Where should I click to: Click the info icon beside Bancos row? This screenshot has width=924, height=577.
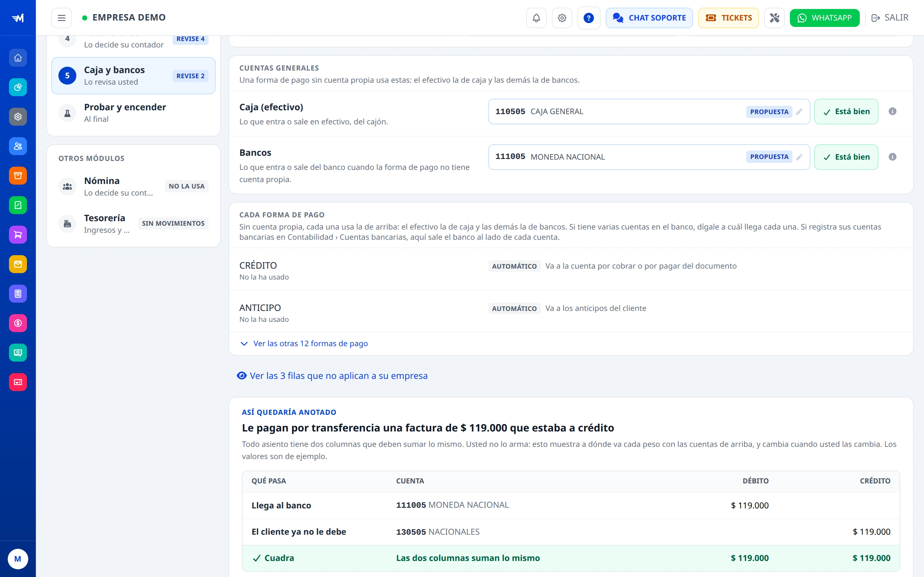click(892, 157)
